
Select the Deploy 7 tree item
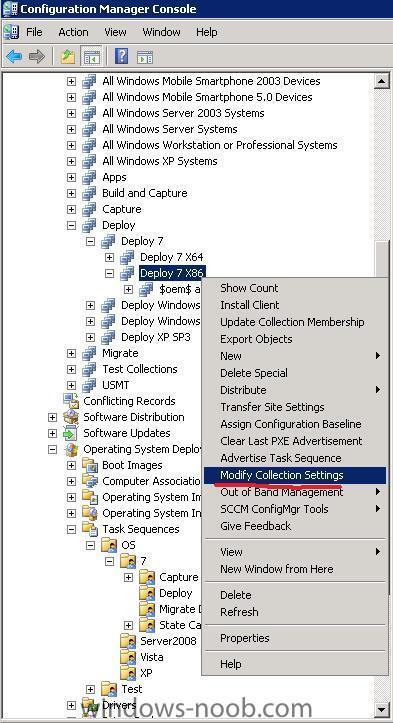click(142, 241)
